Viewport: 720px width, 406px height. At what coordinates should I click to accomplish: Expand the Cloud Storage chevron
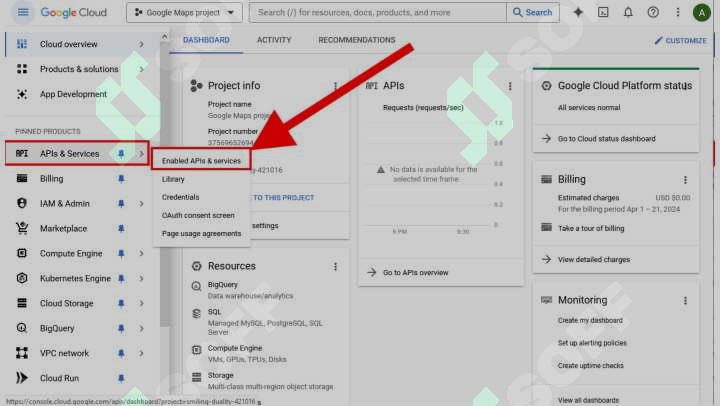tap(141, 303)
